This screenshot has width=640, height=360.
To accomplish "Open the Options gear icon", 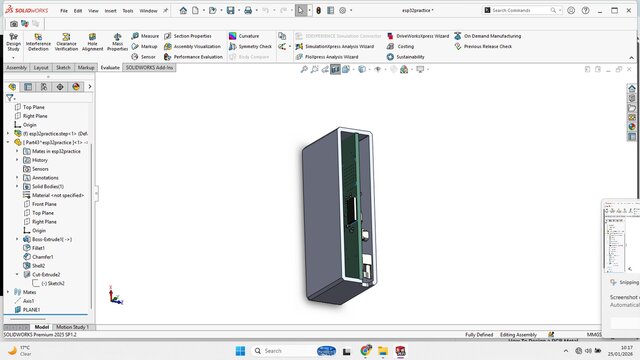I will click(342, 10).
